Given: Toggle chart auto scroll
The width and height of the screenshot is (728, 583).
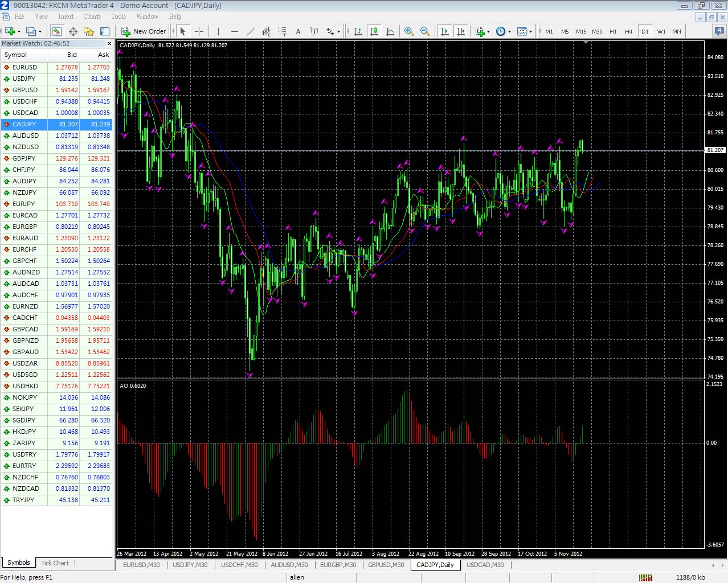Looking at the screenshot, I should point(445,31).
